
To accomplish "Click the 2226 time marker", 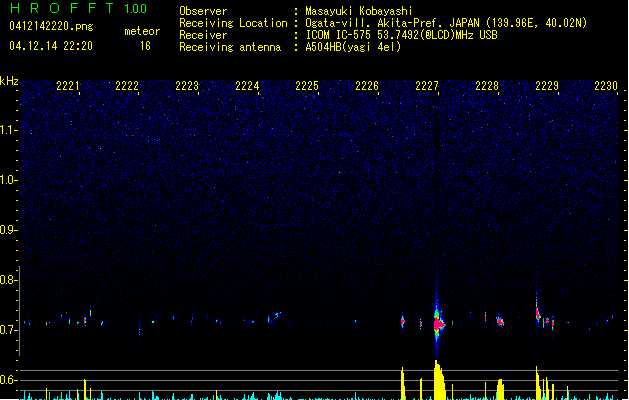I will [x=367, y=86].
